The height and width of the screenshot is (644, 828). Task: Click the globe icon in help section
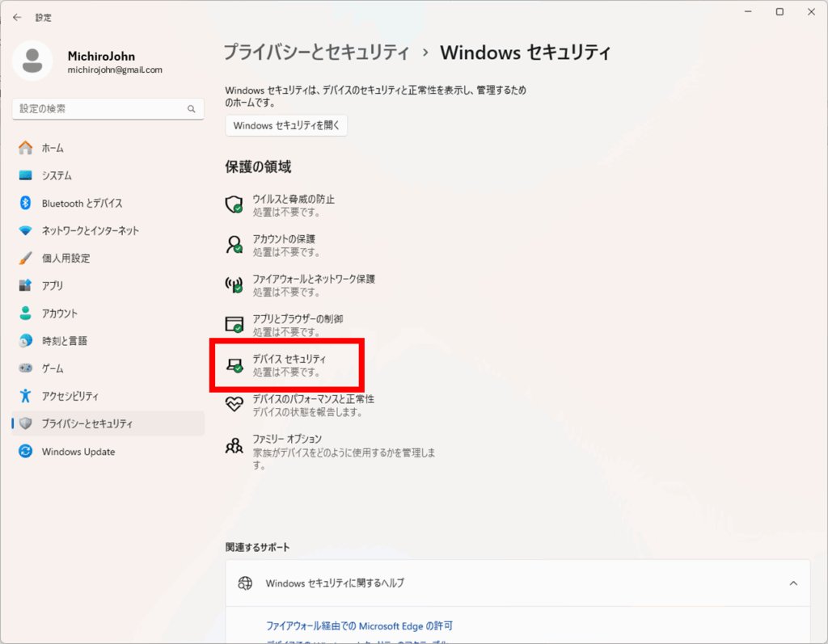click(x=245, y=583)
